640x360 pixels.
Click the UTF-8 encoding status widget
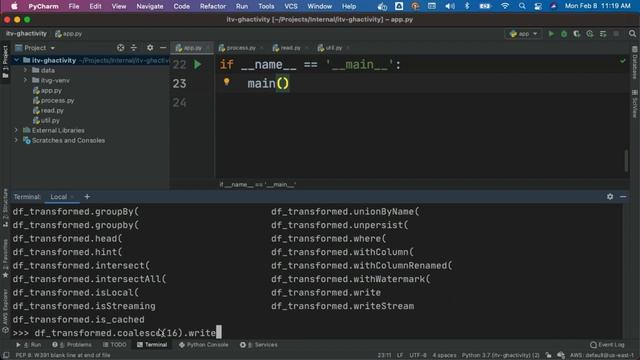pyautogui.click(x=418, y=356)
